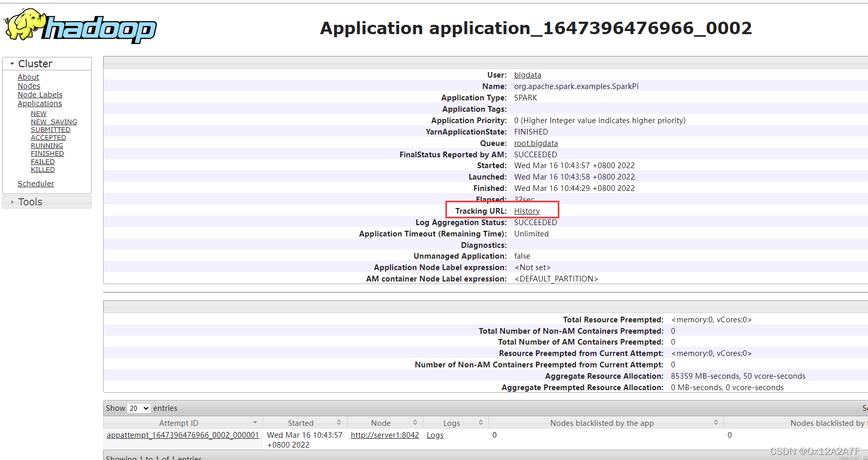Show RUNNING applications
The height and width of the screenshot is (460, 868).
(47, 146)
